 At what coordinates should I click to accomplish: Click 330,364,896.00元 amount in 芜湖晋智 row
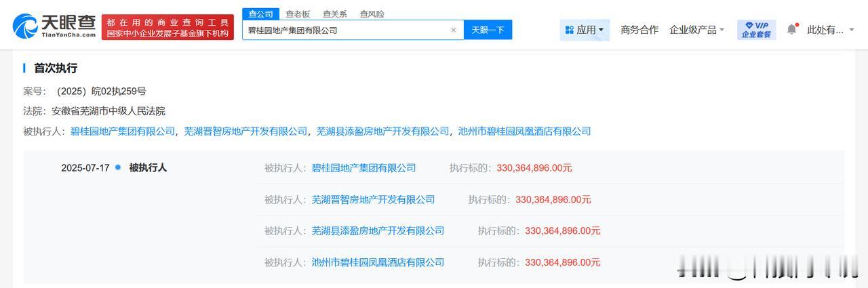553,199
